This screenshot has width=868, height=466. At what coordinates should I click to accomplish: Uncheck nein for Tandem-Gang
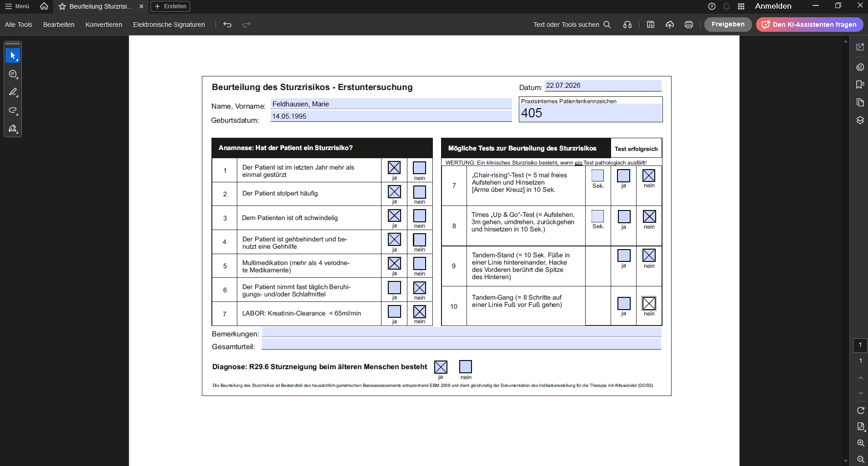pos(649,303)
